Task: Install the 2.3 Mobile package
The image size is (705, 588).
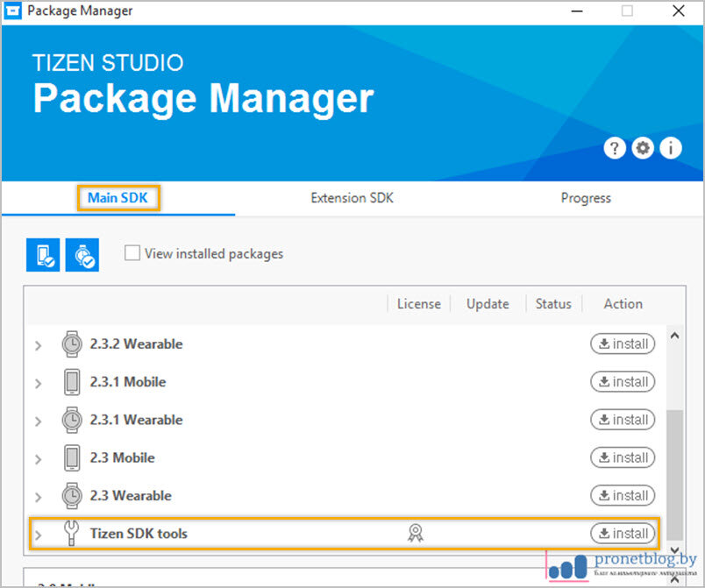Action: pyautogui.click(x=623, y=457)
